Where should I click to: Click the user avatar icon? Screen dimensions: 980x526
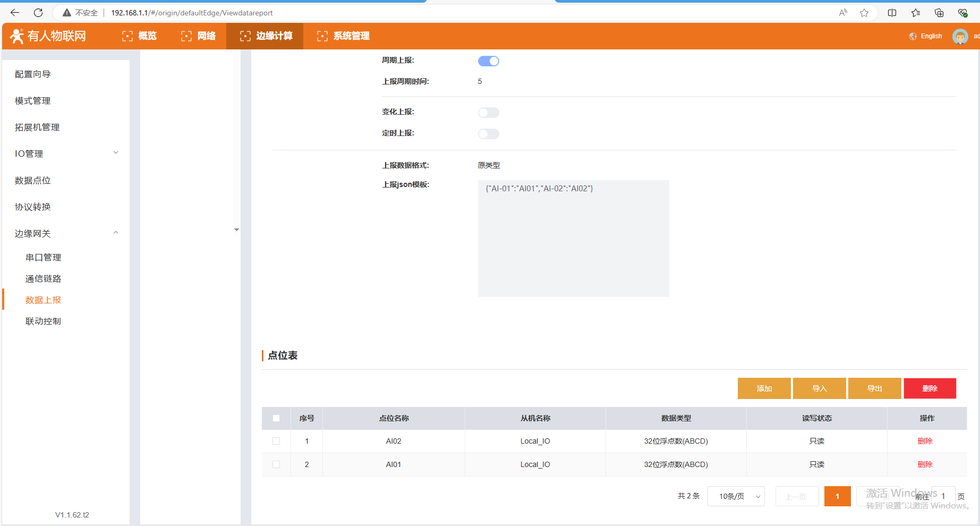coord(960,36)
